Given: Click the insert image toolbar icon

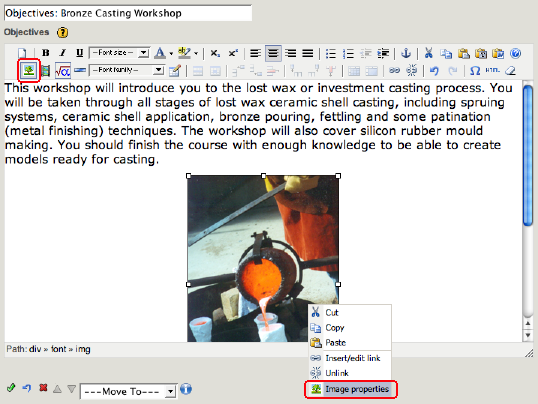Looking at the screenshot, I should point(29,70).
